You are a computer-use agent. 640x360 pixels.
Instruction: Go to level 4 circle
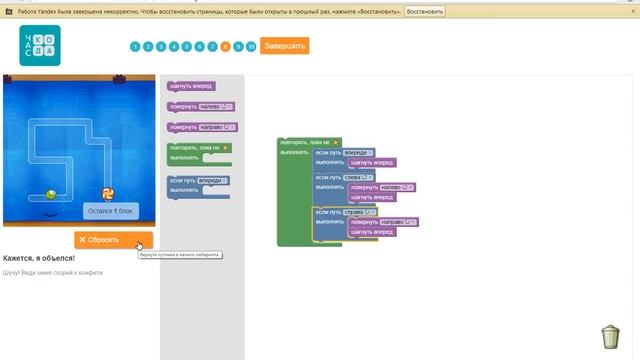174,47
